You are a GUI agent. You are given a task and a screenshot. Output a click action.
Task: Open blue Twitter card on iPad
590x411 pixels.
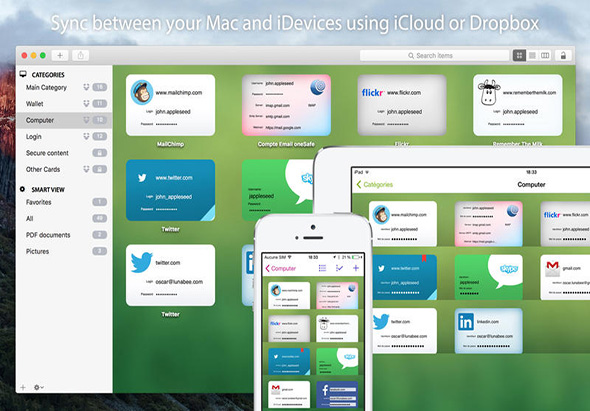point(405,277)
